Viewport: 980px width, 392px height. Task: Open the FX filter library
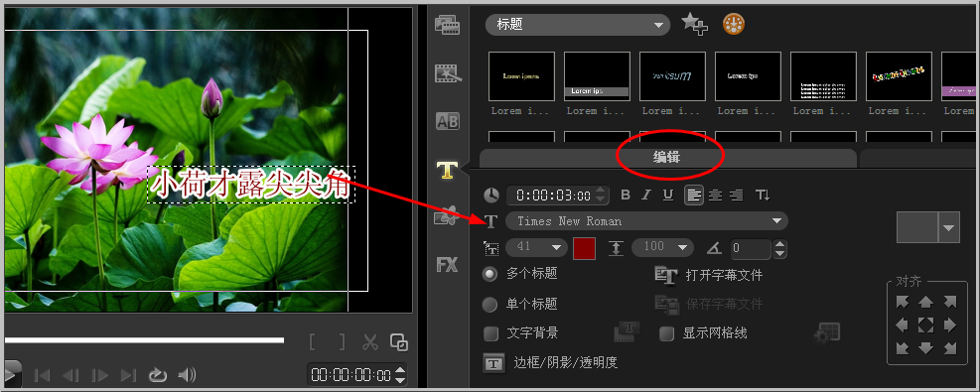[447, 265]
